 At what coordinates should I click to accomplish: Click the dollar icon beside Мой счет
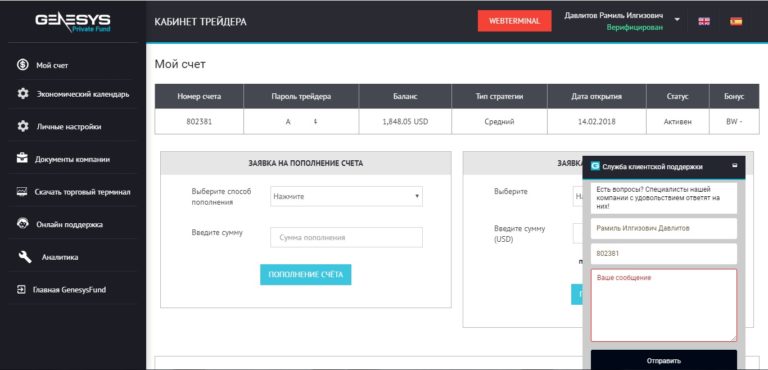click(x=22, y=65)
